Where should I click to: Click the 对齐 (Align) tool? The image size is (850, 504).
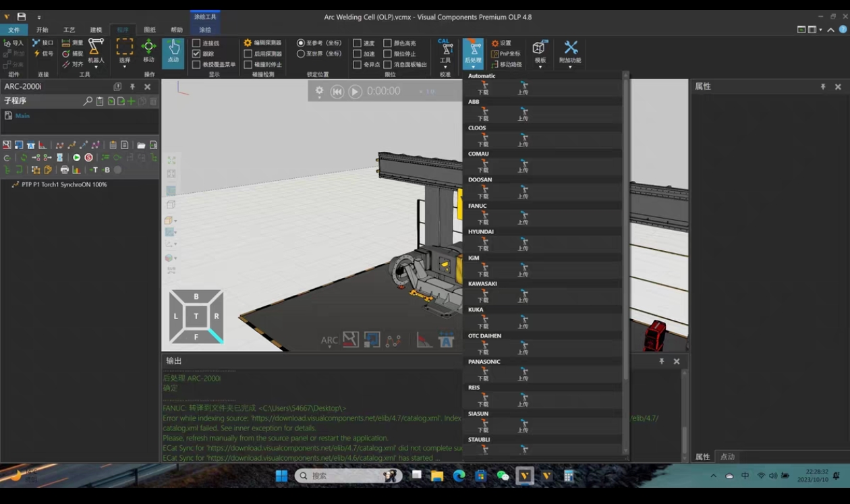pyautogui.click(x=72, y=65)
